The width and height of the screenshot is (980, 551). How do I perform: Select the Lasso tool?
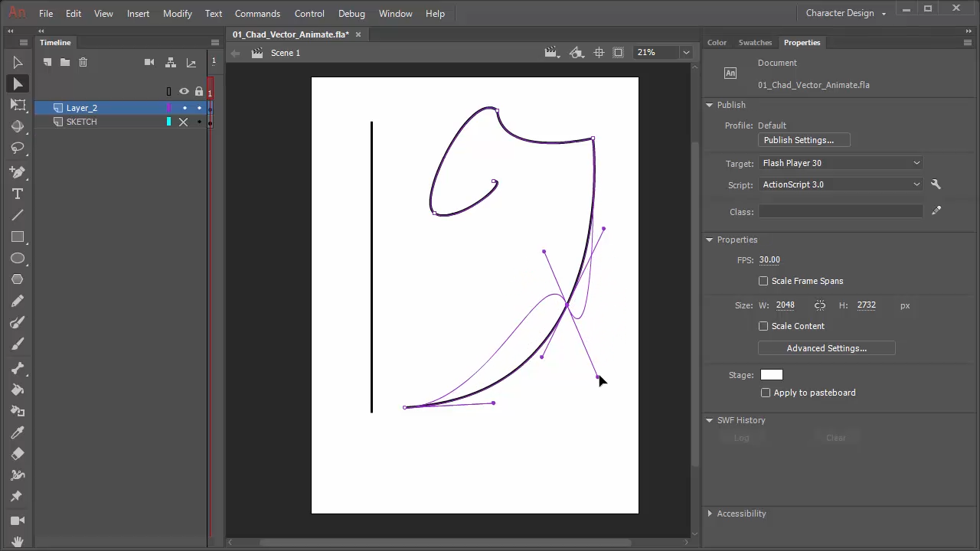point(18,148)
